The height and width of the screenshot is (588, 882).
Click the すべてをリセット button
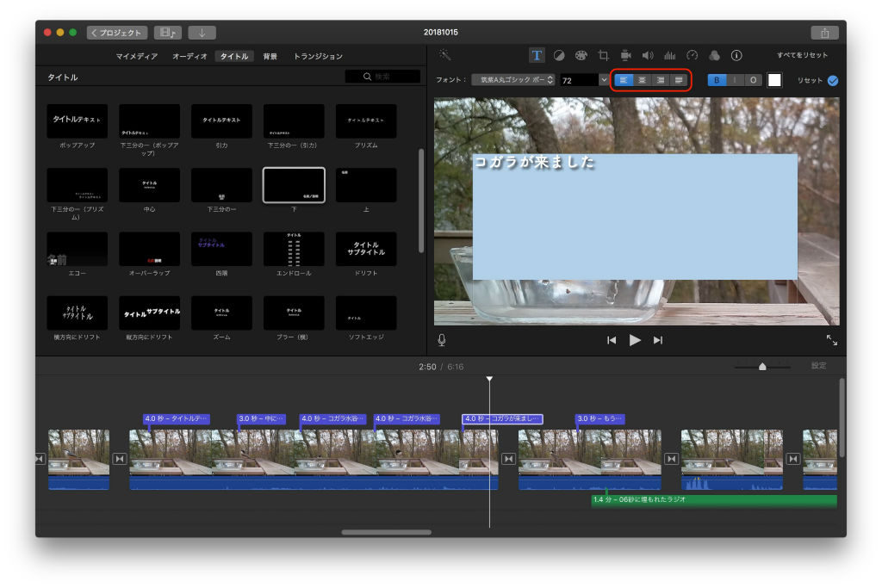pyautogui.click(x=802, y=55)
